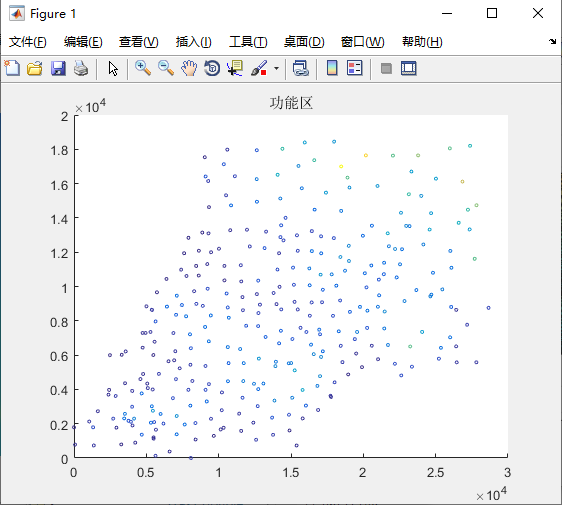Show Plot Tools and dock figure

coord(409,68)
